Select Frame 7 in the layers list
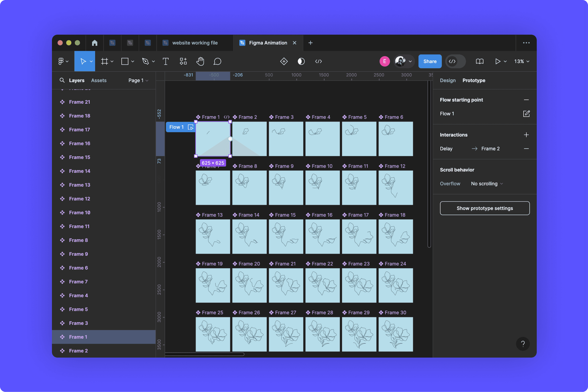 [104, 282]
